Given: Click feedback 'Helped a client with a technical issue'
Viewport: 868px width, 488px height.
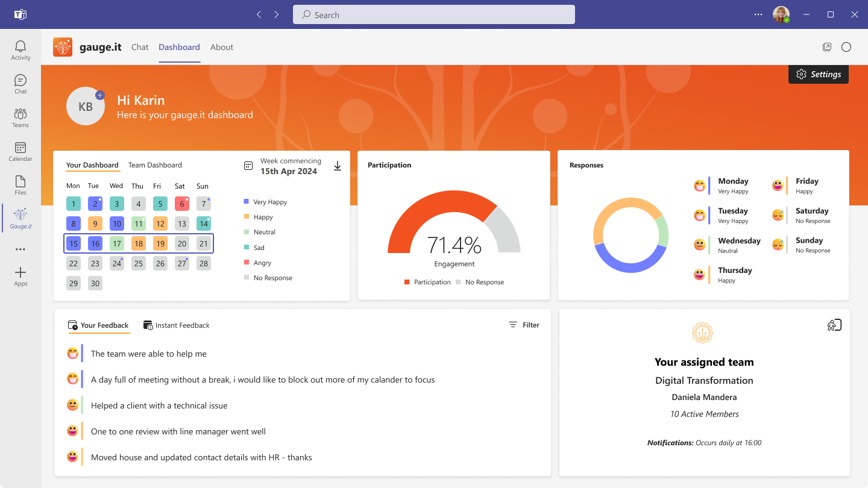Looking at the screenshot, I should coord(159,405).
